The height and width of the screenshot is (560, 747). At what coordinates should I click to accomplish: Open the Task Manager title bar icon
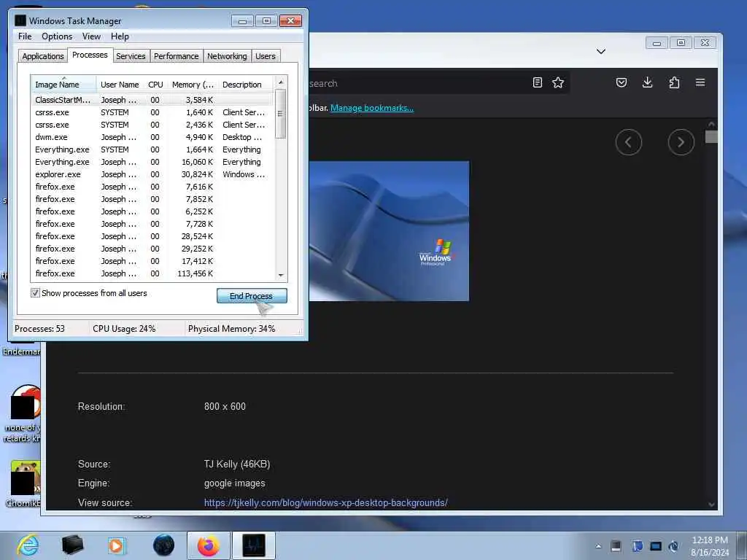(20, 20)
